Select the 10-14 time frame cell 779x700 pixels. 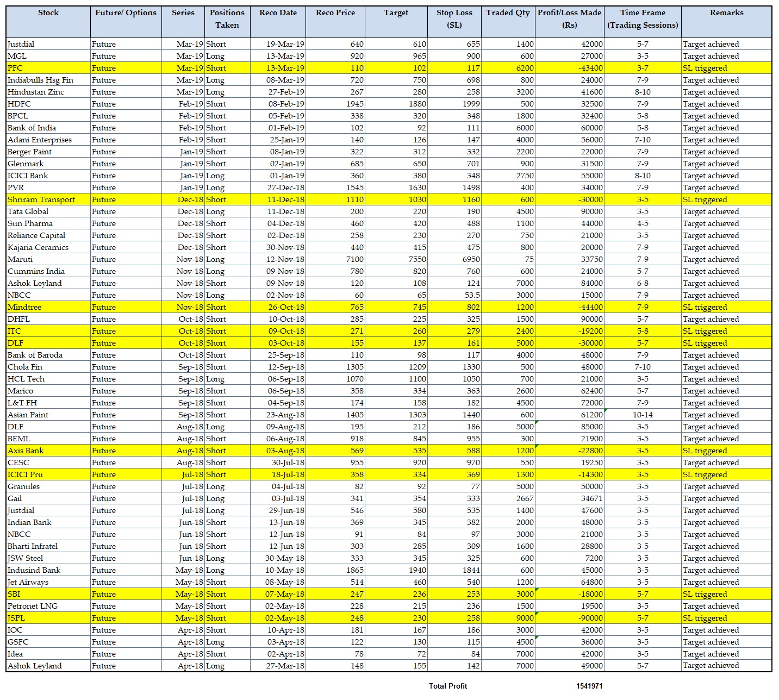(x=643, y=415)
